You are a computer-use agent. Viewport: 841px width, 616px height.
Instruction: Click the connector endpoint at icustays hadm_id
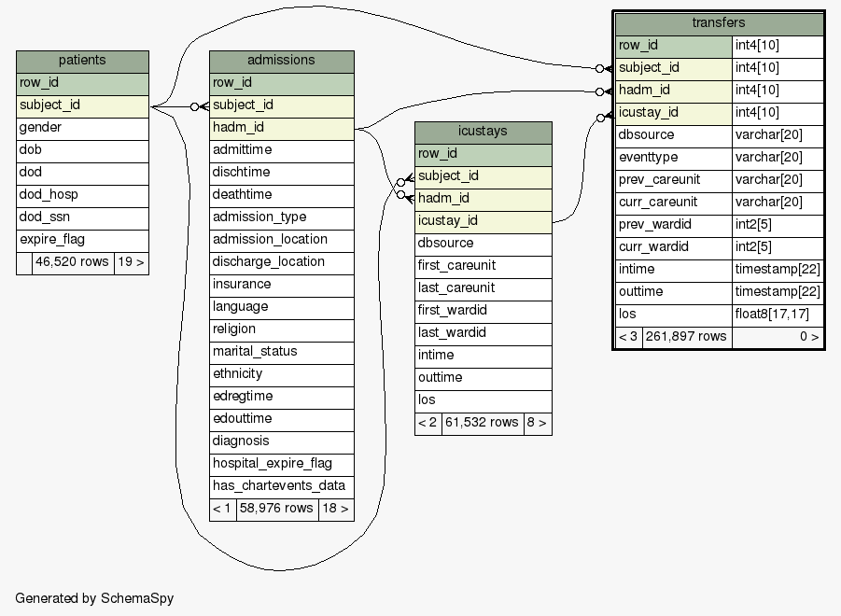point(403,196)
